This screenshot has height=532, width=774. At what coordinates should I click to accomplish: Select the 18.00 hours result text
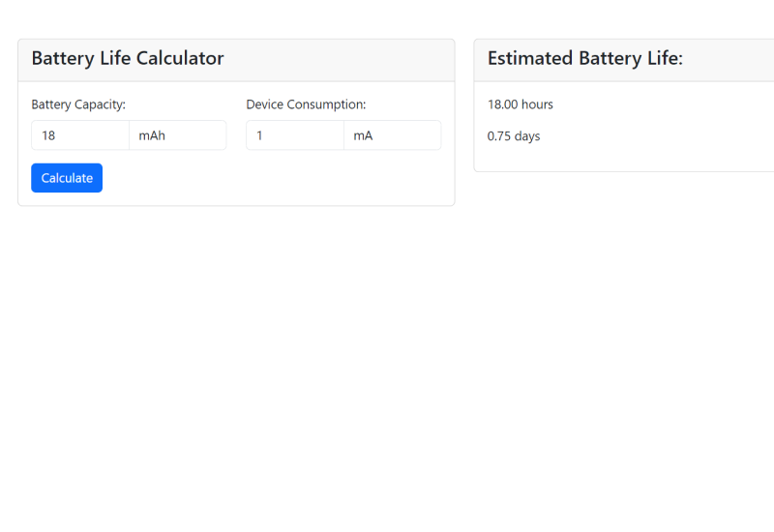(521, 104)
